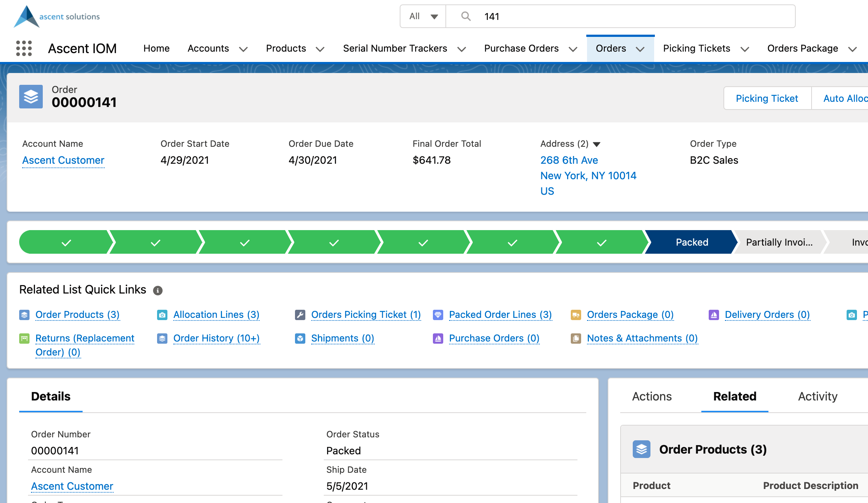
Task: Open Allocation Lines (3) quick link
Action: pos(216,315)
